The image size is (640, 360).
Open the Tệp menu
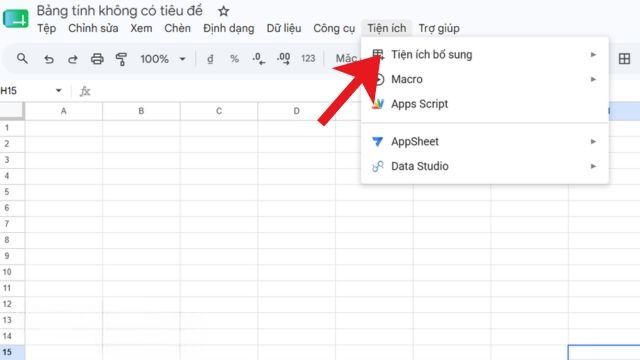tap(47, 29)
